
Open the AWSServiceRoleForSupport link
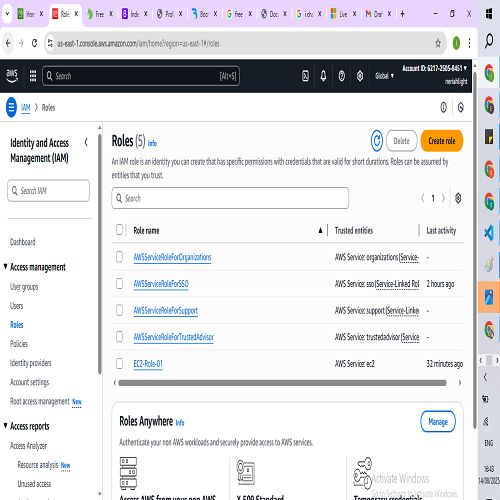coord(166,310)
